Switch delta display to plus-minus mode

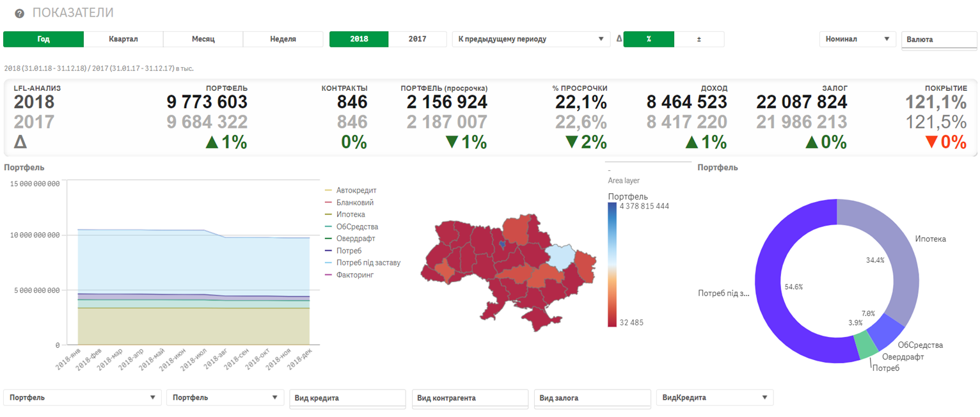coord(699,39)
